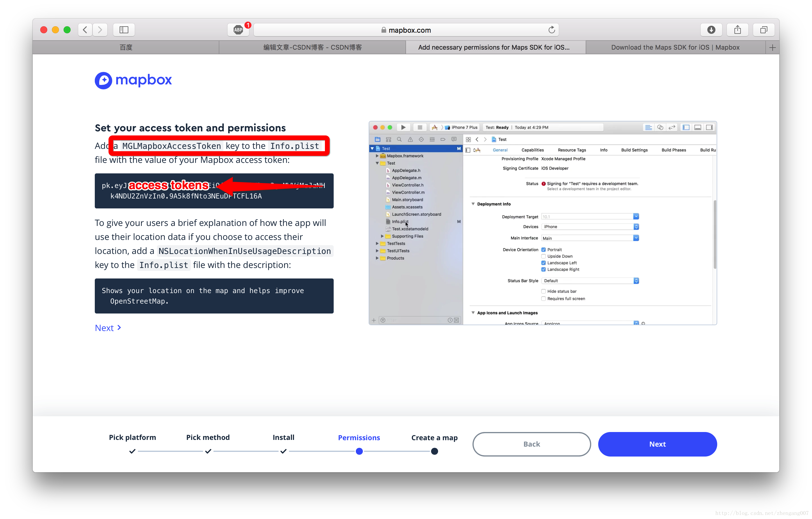Show all tabs overview icon
Screen dimensions: 812x519
[x=764, y=30]
